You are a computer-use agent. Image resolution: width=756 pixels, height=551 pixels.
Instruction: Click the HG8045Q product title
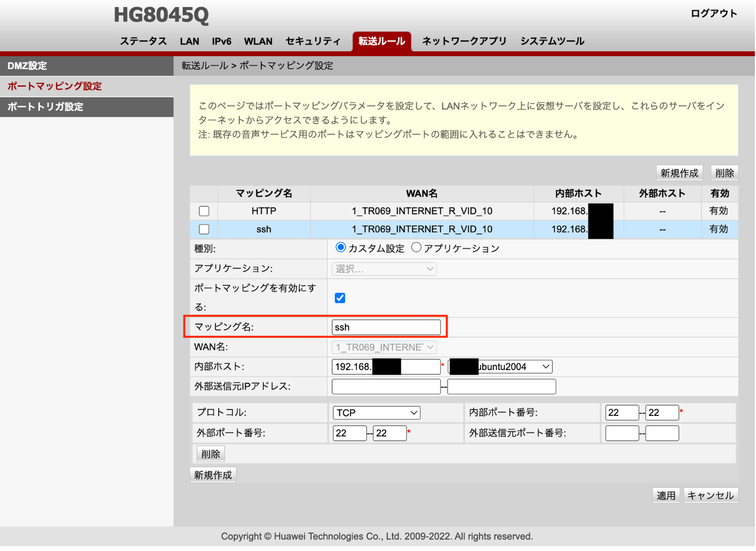tap(161, 15)
